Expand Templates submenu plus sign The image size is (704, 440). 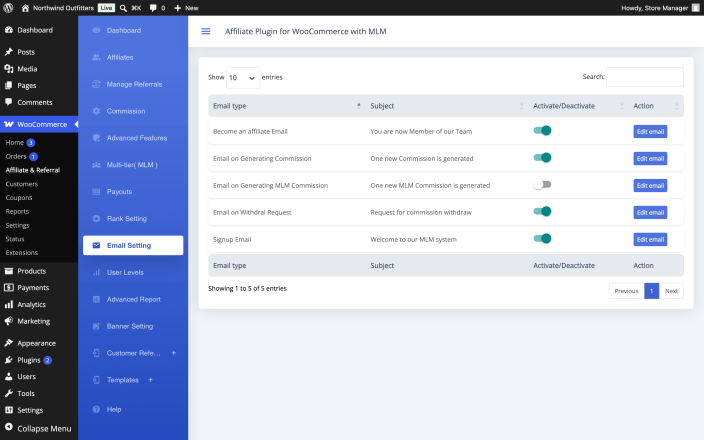tap(151, 380)
